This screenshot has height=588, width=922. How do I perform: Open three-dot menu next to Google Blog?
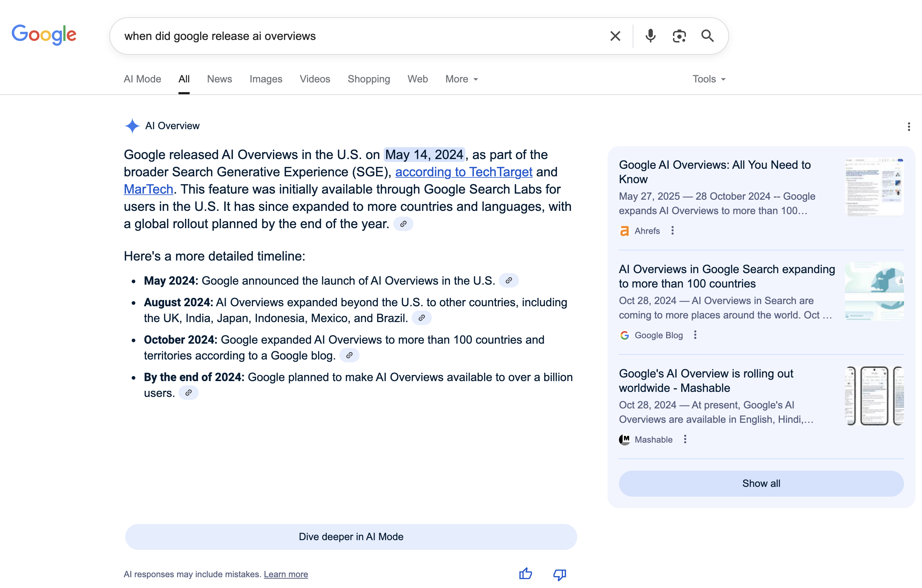pos(695,335)
